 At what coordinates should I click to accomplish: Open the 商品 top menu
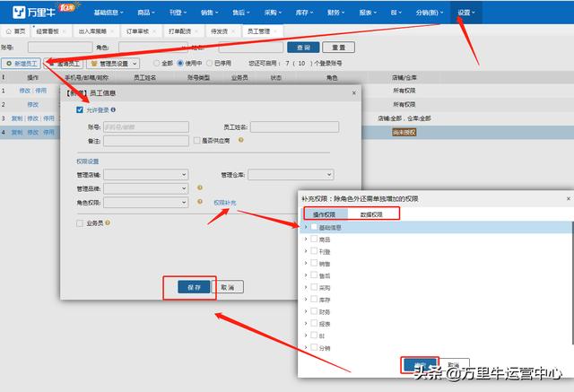[x=146, y=13]
